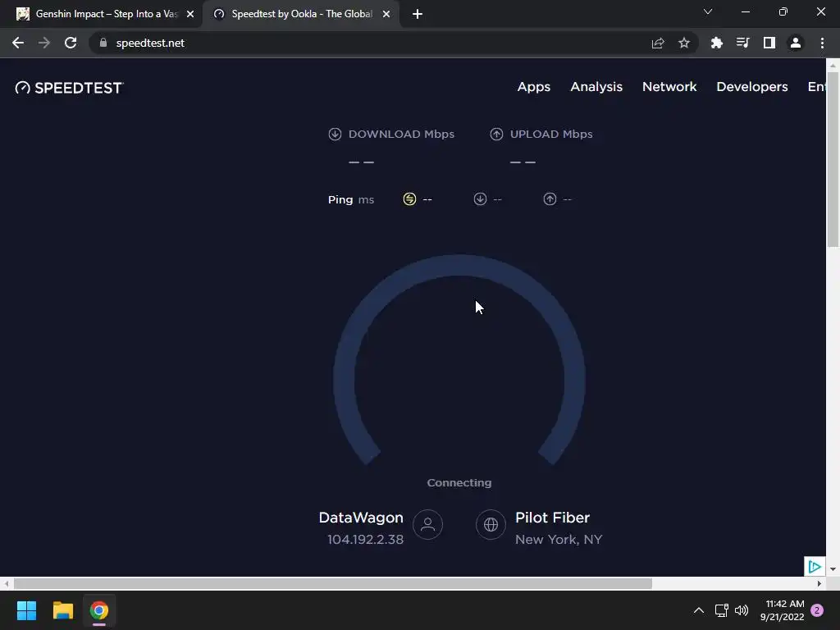Toggle the Chrome side panel icon
Screen dimensions: 840x630
769,43
